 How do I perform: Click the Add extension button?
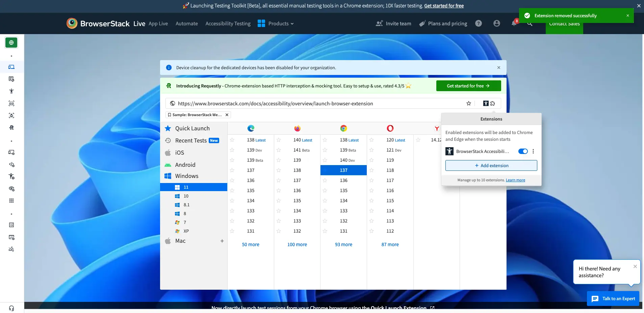tap(491, 165)
